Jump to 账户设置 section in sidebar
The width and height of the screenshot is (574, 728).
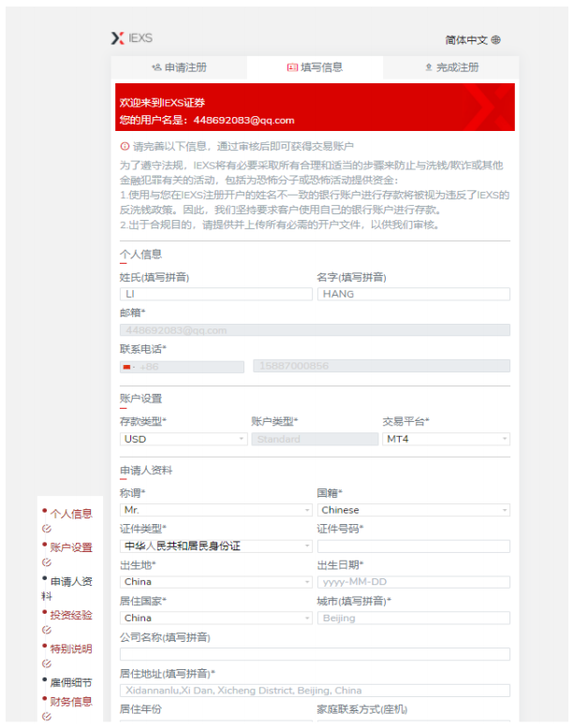(71, 547)
